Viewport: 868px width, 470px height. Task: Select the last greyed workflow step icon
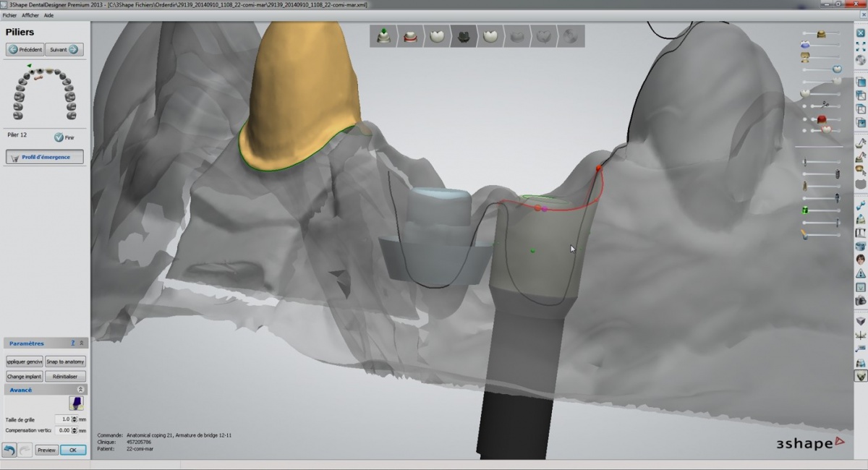pos(571,36)
